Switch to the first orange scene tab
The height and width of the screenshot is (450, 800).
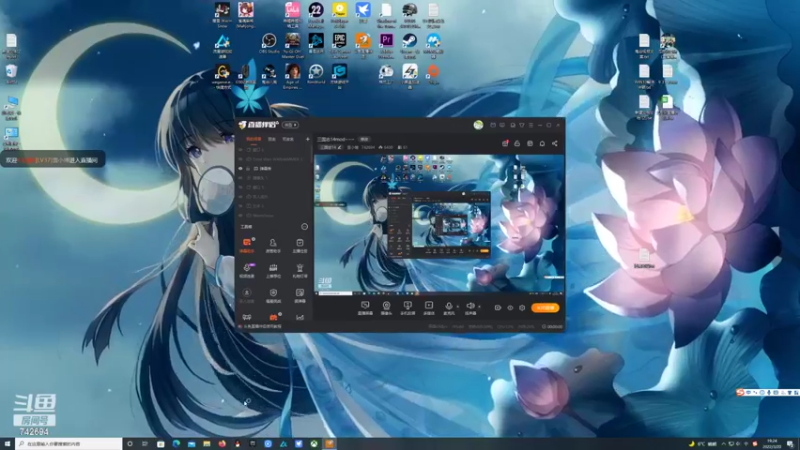(253, 139)
